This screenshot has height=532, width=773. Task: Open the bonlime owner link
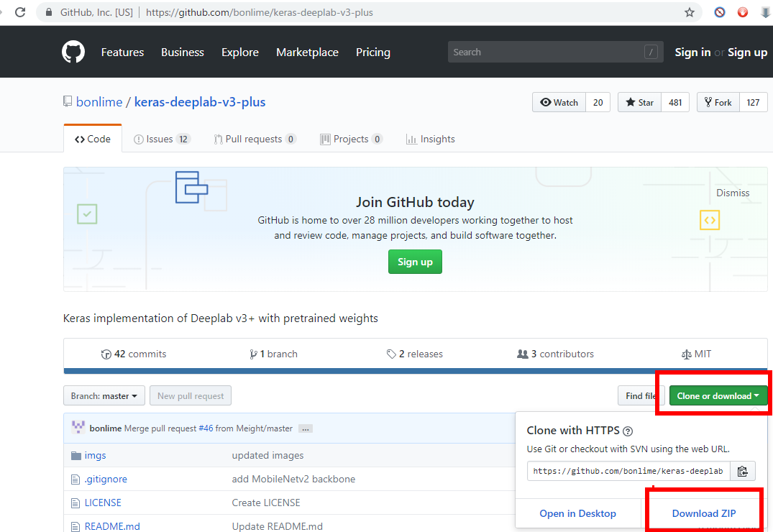(x=99, y=102)
